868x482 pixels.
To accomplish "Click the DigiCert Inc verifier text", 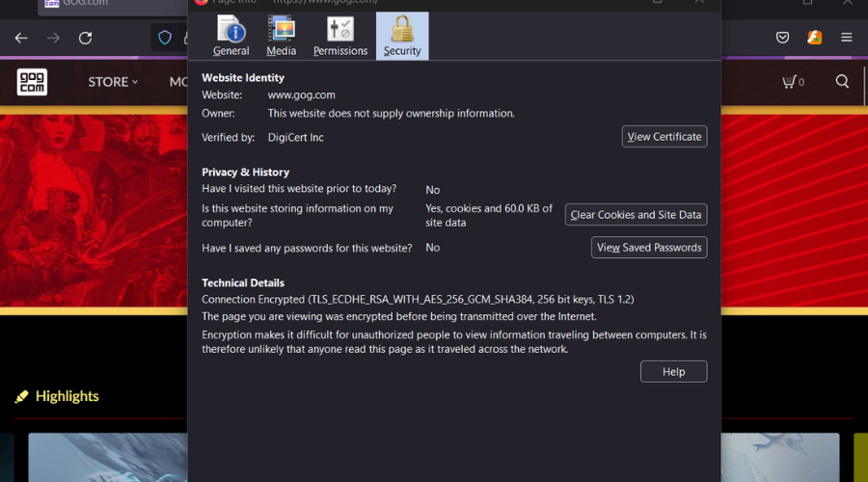I will click(296, 137).
